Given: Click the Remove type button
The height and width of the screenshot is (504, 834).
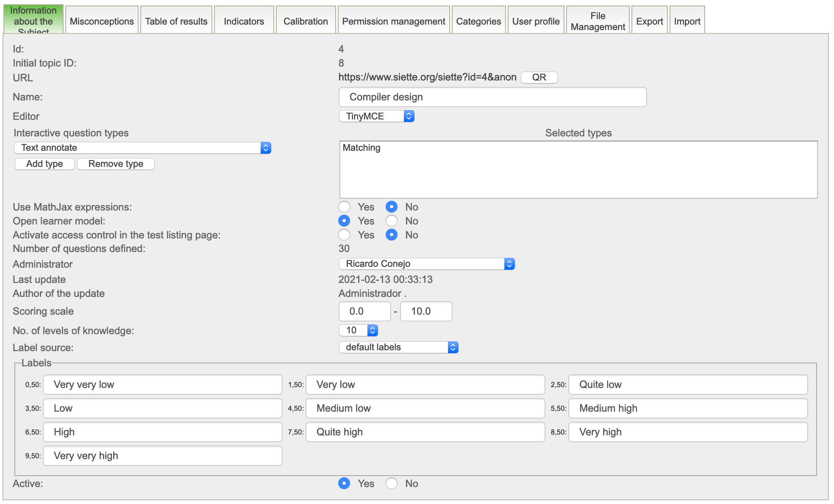Looking at the screenshot, I should click(116, 164).
